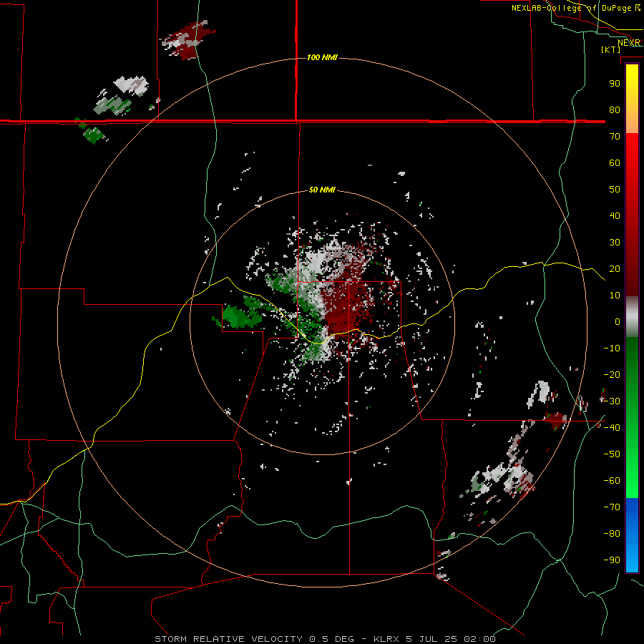This screenshot has width=644, height=644.
Task: Select the -20 value on velocity scale
Action: coord(612,374)
